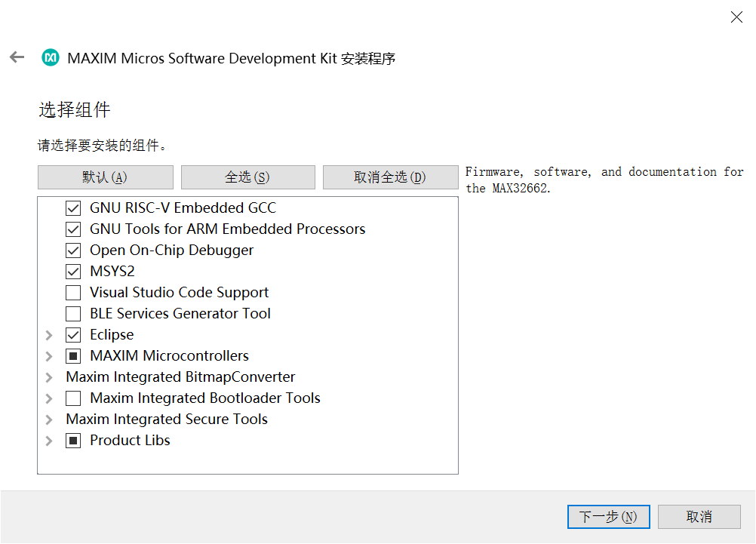
Task: Click the 选择组件 heading
Action: [75, 110]
